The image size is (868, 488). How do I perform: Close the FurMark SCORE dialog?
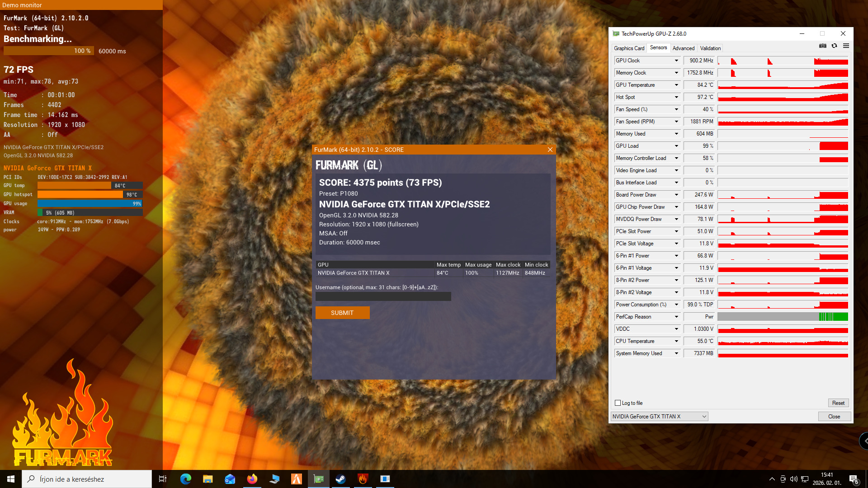[550, 150]
